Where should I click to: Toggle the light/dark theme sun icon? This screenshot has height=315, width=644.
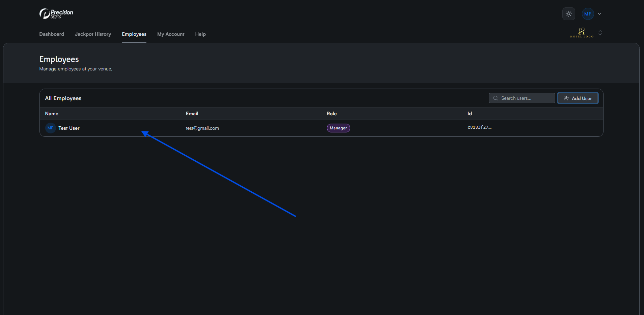[x=568, y=14]
